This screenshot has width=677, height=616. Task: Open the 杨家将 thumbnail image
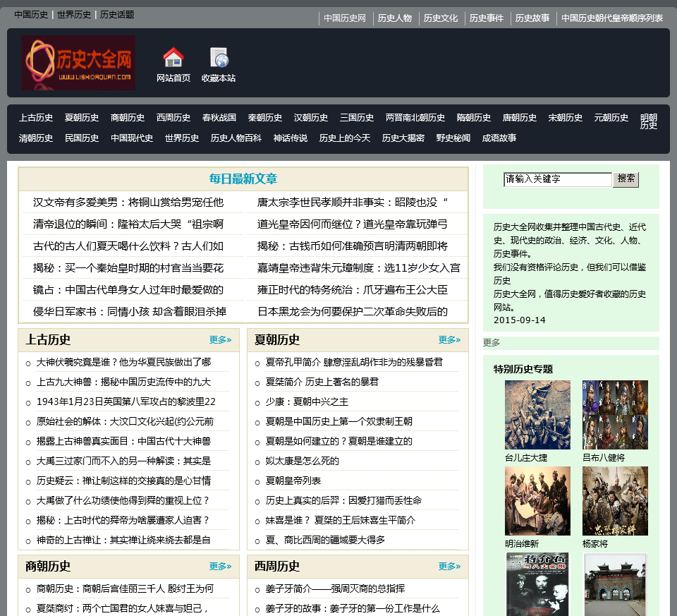[615, 500]
